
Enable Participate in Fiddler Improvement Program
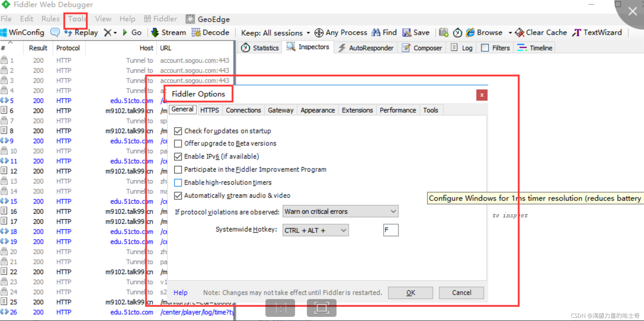click(x=177, y=169)
